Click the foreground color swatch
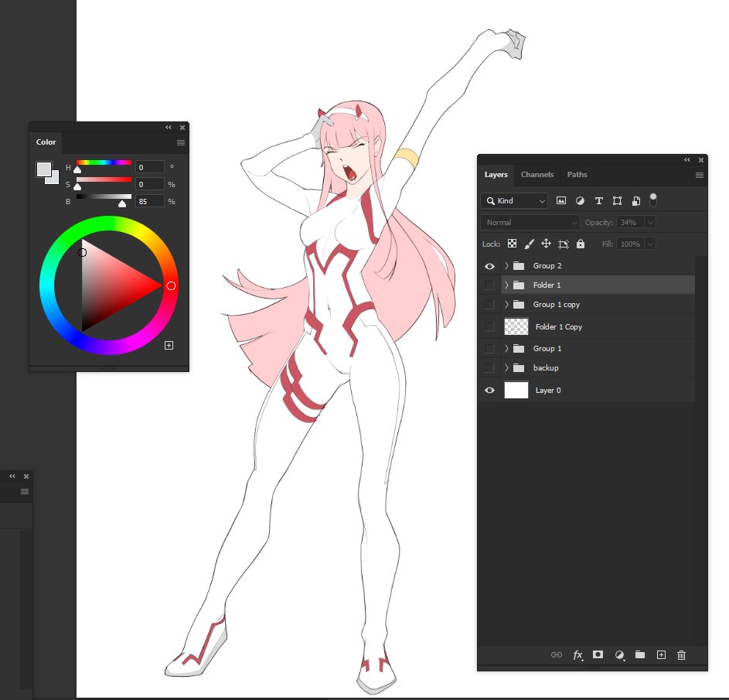 [43, 169]
